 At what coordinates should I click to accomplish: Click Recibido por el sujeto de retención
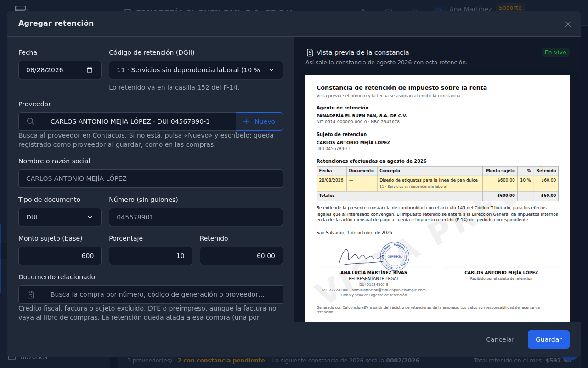tap(501, 279)
